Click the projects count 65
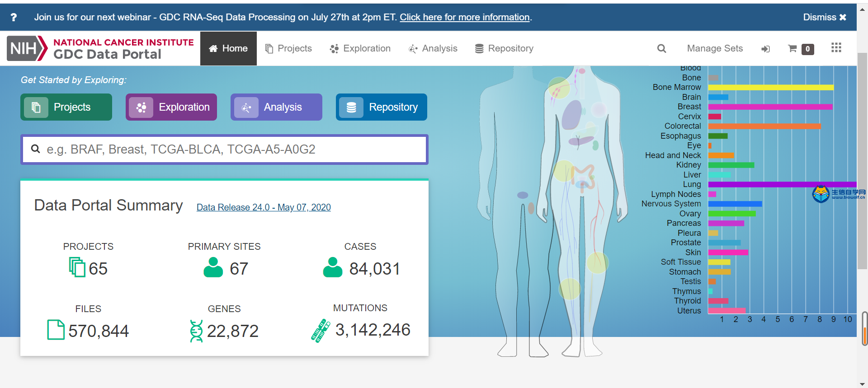The width and height of the screenshot is (868, 388). 98,269
